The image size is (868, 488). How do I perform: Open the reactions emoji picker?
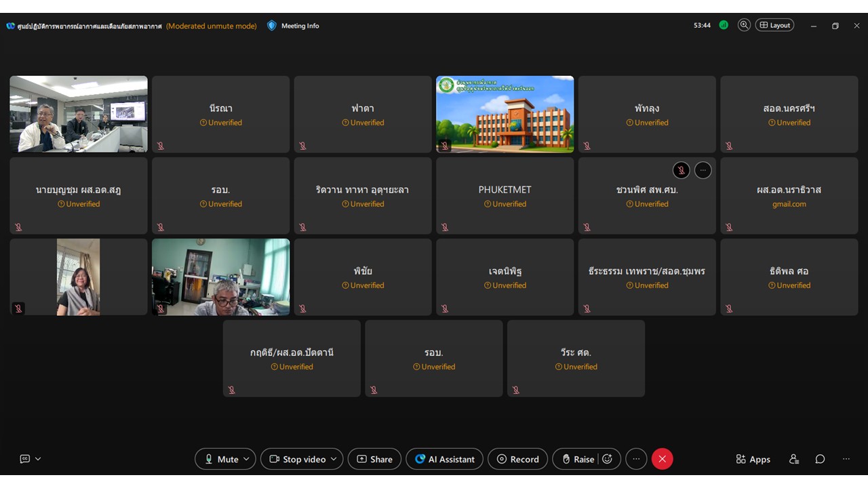(x=608, y=459)
